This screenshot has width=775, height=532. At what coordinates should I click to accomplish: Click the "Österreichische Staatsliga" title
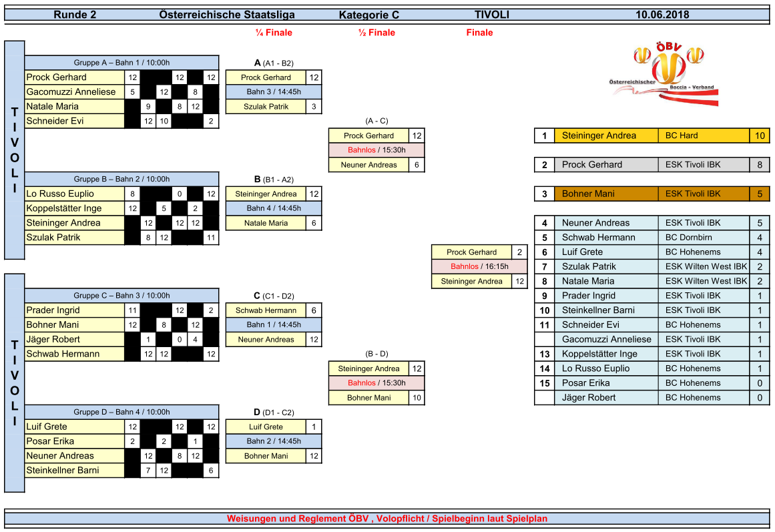click(227, 15)
